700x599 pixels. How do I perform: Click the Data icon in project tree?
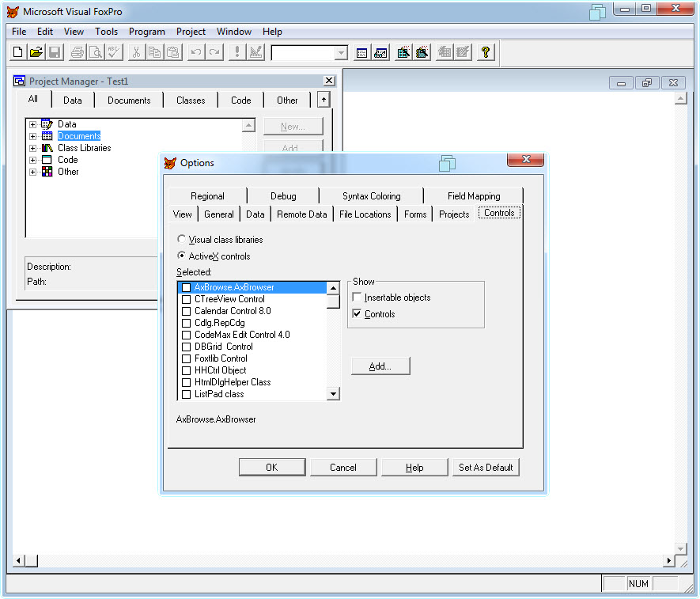pyautogui.click(x=47, y=124)
